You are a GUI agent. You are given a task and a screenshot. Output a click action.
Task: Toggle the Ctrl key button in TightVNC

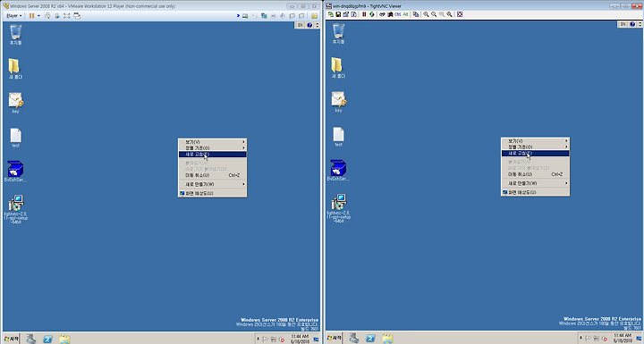(397, 14)
